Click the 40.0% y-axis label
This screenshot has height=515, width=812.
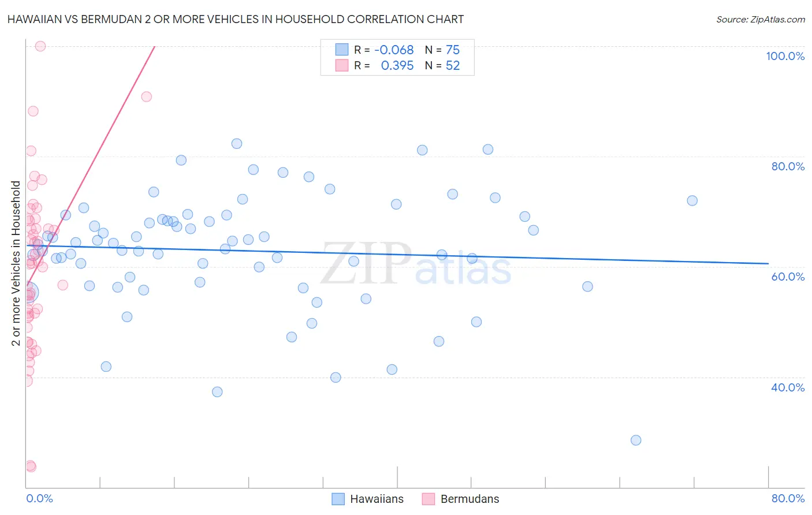(788, 387)
